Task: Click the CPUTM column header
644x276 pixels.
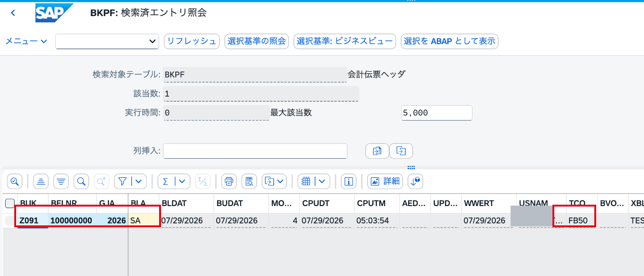Action: point(377,203)
